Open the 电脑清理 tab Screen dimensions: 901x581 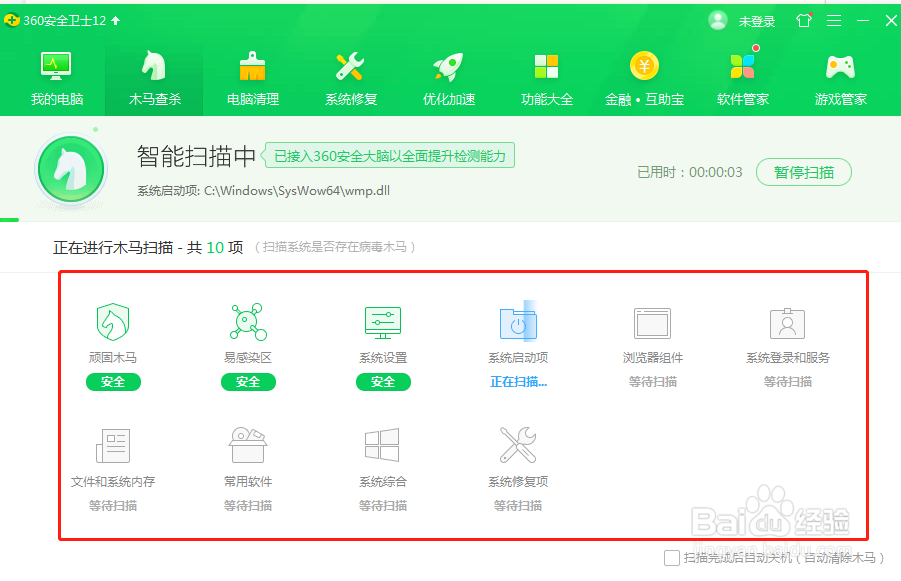point(252,79)
